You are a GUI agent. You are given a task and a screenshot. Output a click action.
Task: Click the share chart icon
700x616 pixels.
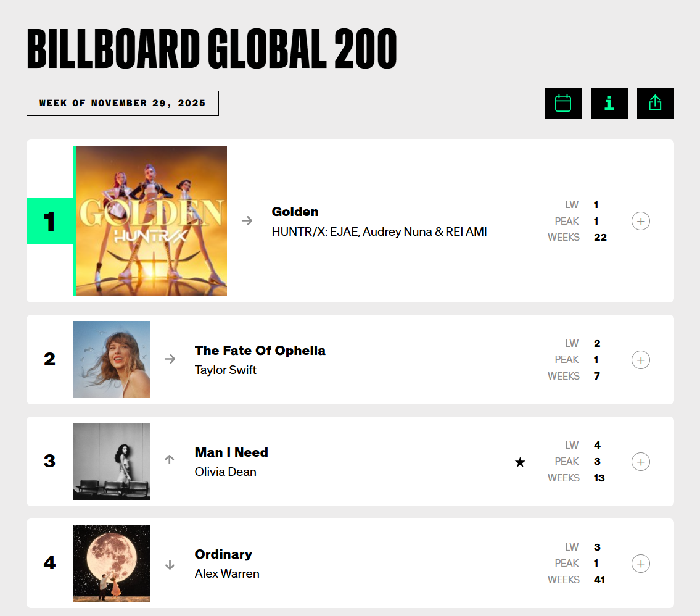(x=655, y=104)
